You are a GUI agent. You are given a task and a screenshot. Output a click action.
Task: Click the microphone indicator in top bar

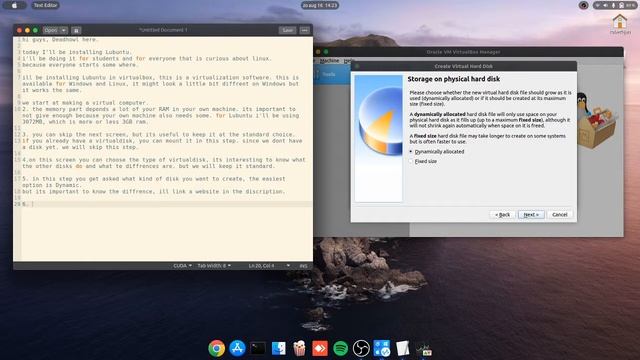(x=613, y=5)
